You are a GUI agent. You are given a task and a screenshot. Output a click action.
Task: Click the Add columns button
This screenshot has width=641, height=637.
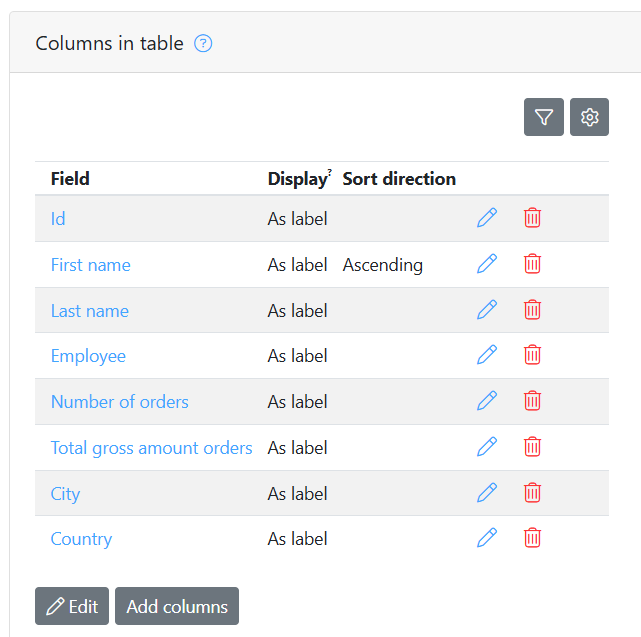[177, 606]
